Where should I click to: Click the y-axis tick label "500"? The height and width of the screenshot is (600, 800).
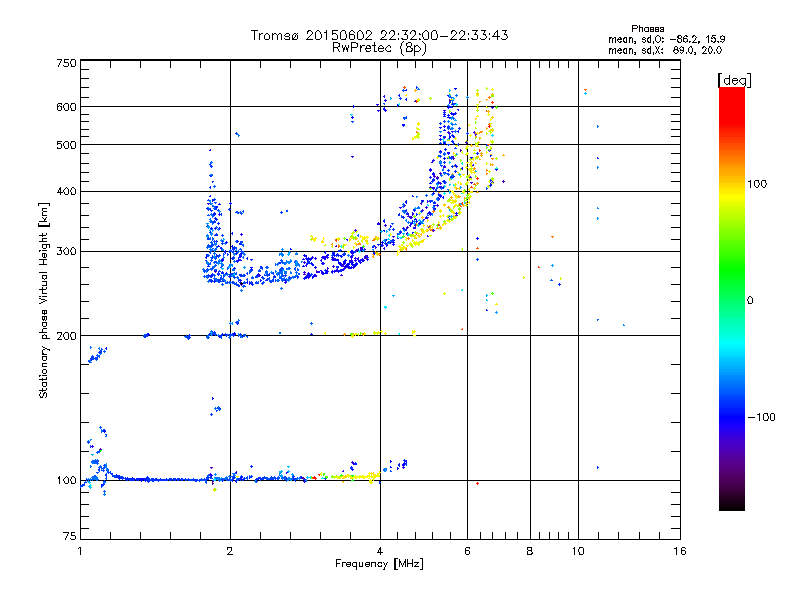(66, 145)
